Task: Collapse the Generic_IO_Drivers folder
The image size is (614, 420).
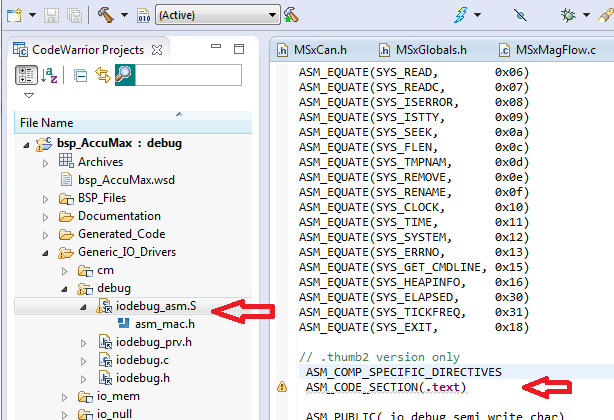Action: pyautogui.click(x=45, y=254)
